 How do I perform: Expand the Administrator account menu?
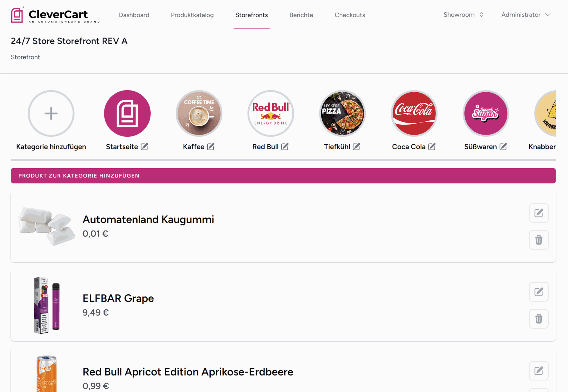tap(526, 15)
